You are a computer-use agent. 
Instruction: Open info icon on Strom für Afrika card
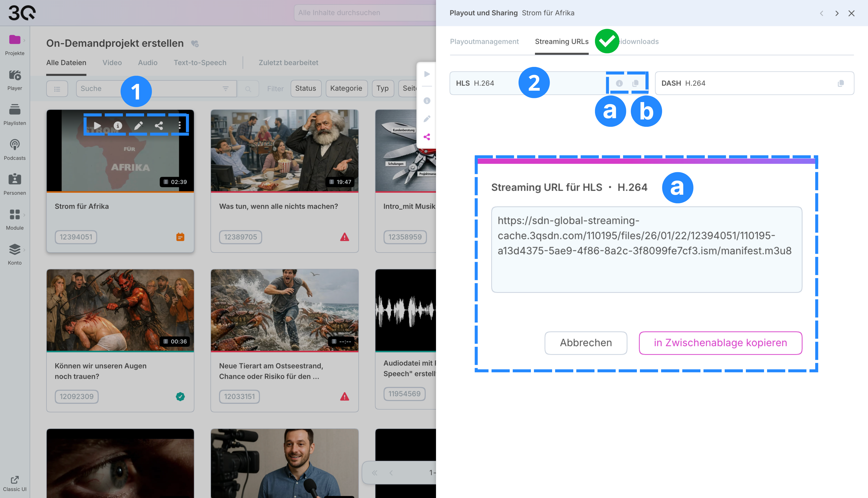point(118,126)
